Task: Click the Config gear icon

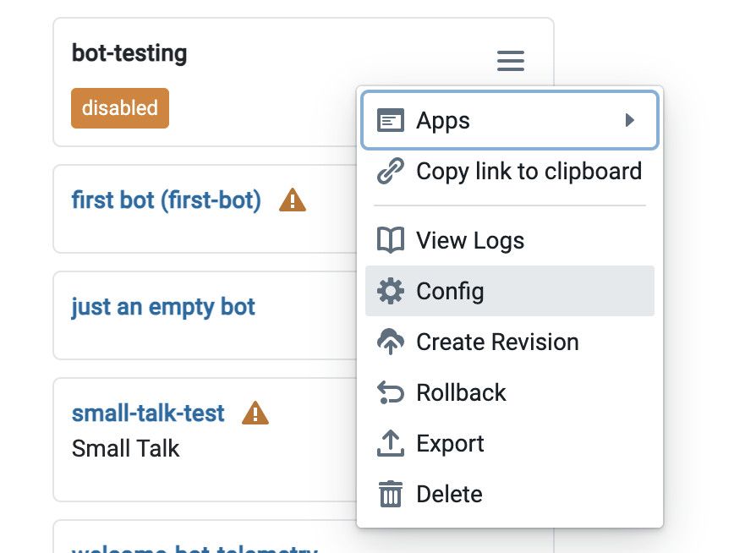Action: click(390, 292)
